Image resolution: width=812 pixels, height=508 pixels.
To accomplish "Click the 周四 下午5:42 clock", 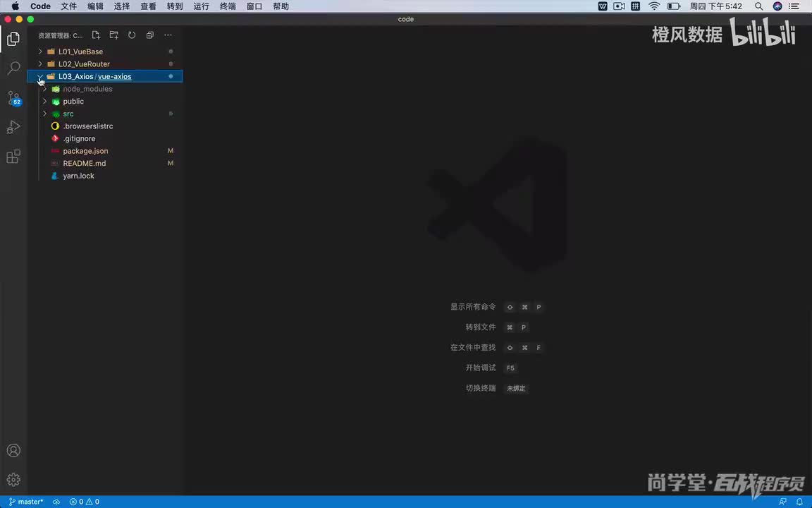I will [715, 6].
